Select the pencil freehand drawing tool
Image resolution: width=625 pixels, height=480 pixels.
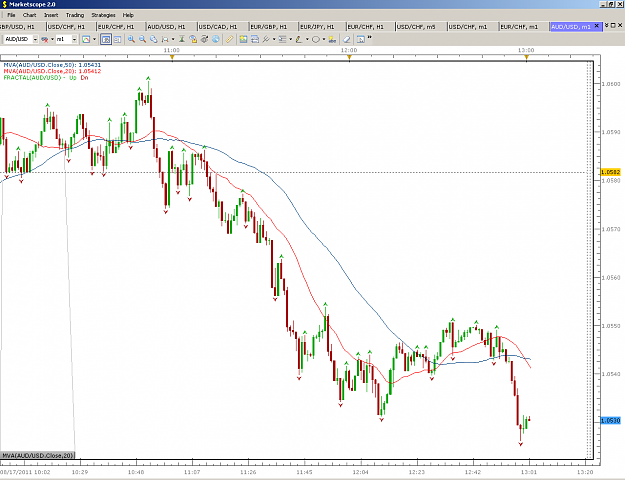tap(299, 39)
